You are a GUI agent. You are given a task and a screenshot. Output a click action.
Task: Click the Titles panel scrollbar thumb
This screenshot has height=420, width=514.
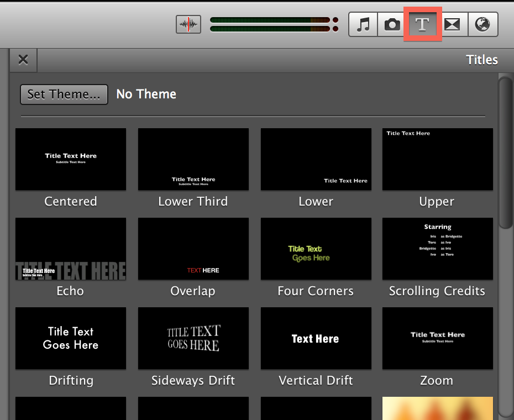coord(506,153)
